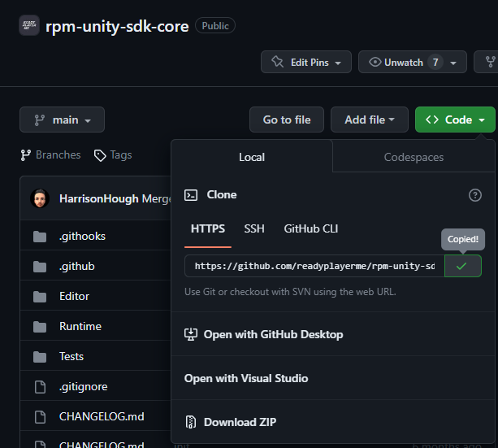Click the green Code button

pos(455,120)
